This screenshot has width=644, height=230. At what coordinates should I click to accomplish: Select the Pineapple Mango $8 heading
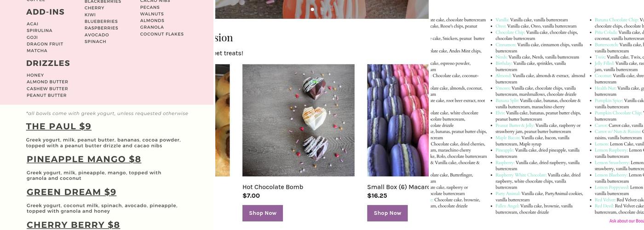(84, 159)
